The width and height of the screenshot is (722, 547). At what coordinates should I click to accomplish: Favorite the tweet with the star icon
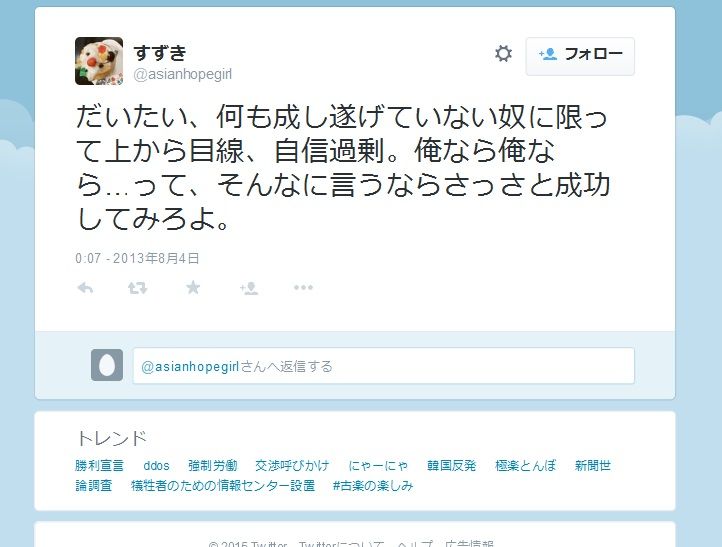(x=193, y=287)
